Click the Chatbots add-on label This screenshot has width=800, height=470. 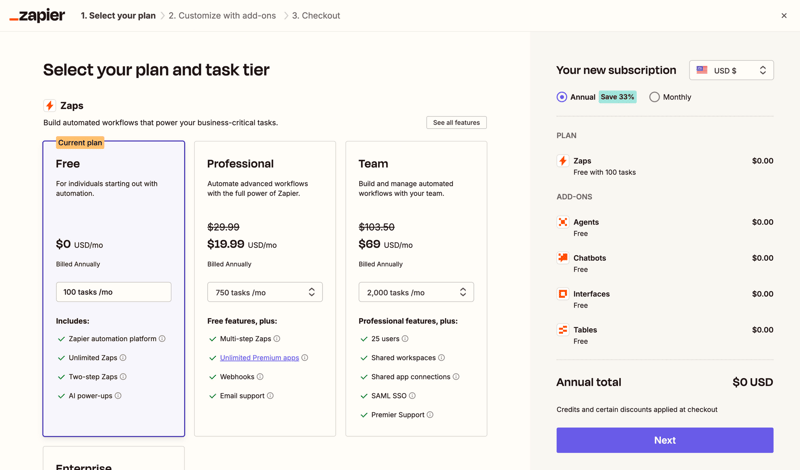[590, 258]
